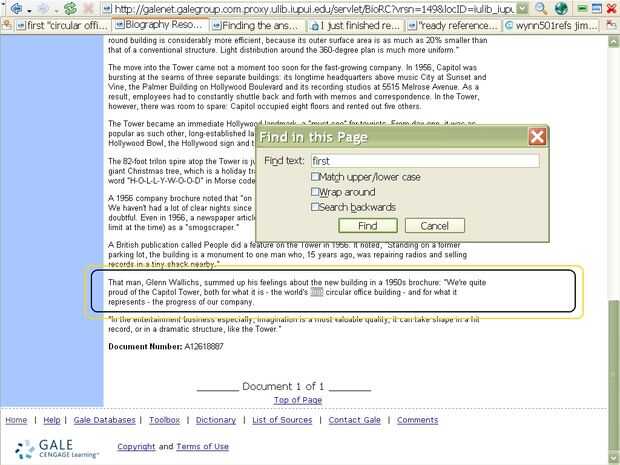
Task: Maximize the browser window
Action: [597, 8]
